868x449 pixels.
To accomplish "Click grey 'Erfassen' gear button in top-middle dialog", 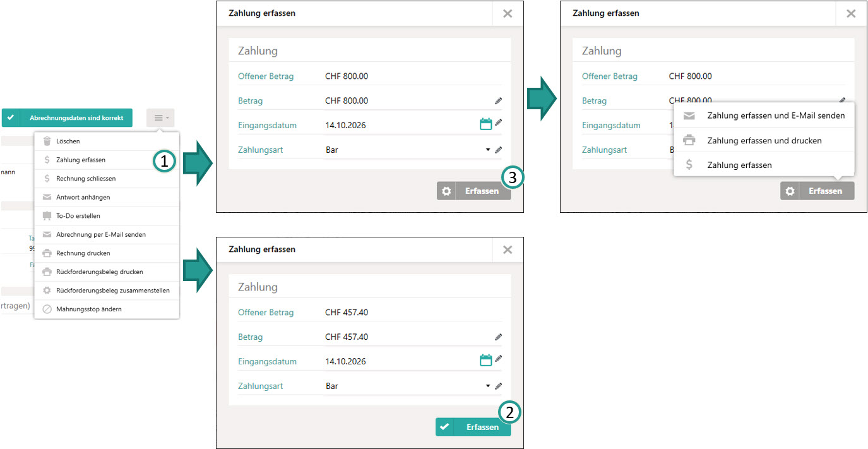I will (x=473, y=191).
